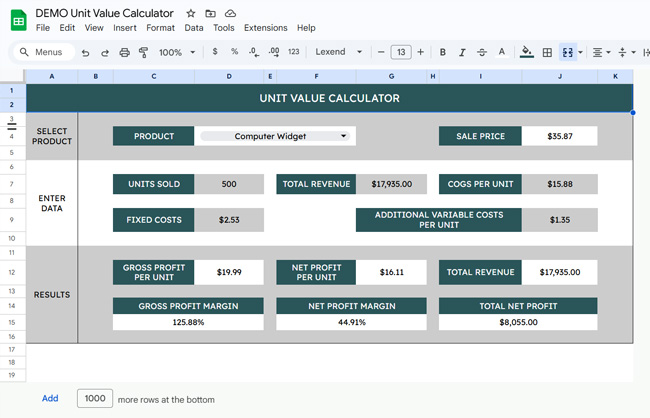Select the net profit margin 44.91%
Screen dimensions: 650x418
(x=352, y=322)
